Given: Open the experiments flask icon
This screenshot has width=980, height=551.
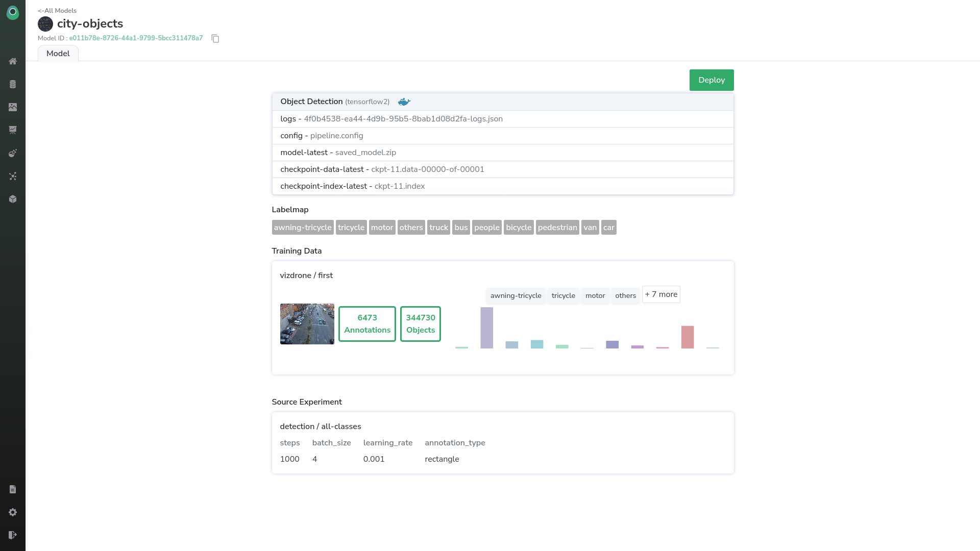Looking at the screenshot, I should click(13, 153).
